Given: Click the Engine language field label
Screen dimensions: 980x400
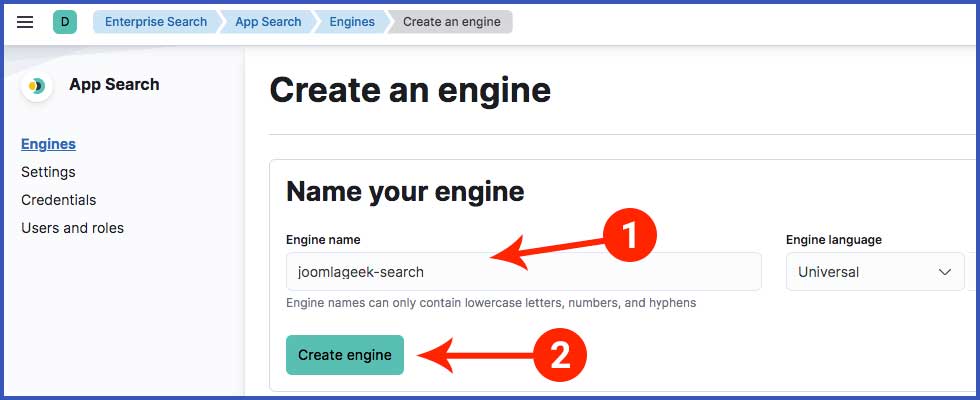Looking at the screenshot, I should click(x=834, y=240).
